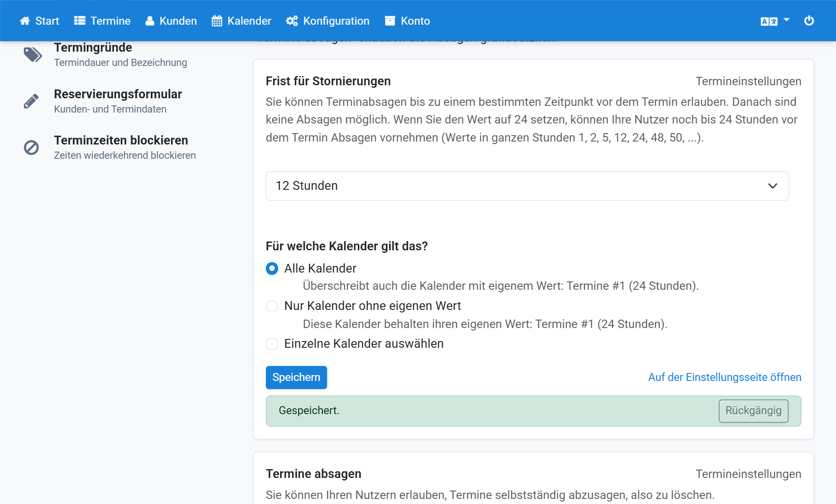Undo with the Rückgängig button
This screenshot has width=836, height=504.
753,411
